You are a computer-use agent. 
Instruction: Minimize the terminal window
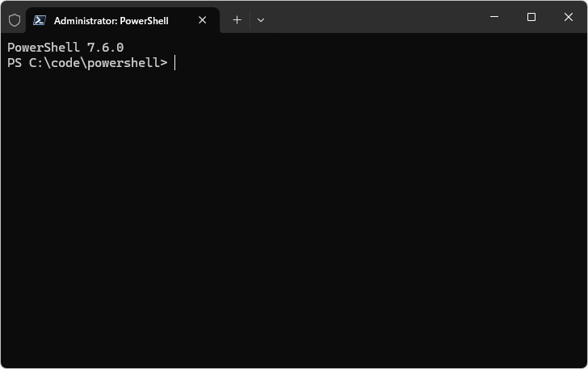[494, 17]
